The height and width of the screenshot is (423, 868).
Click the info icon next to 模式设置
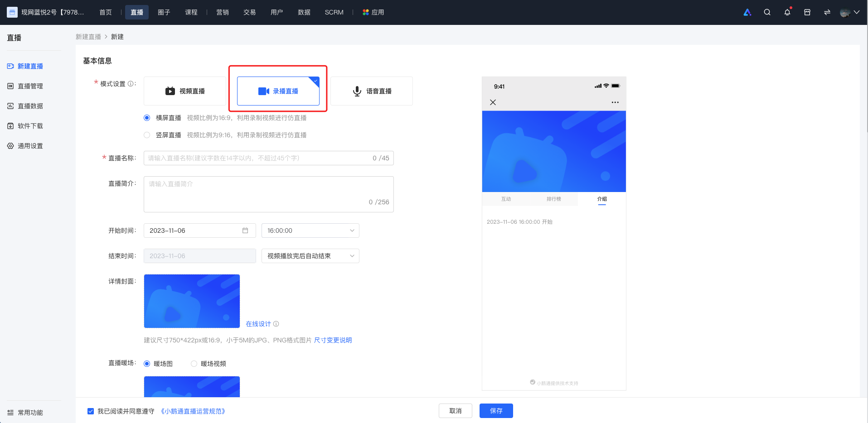tap(131, 84)
